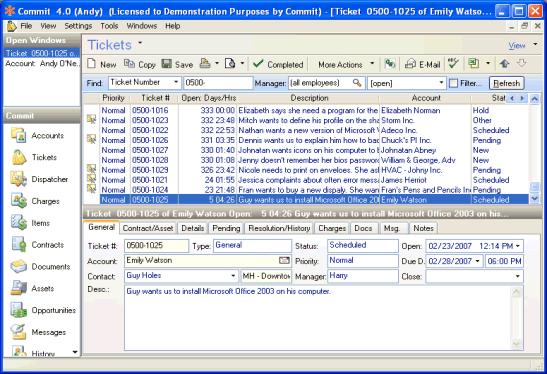Open the Accounts module in sidebar
547x374 pixels.
click(x=37, y=135)
